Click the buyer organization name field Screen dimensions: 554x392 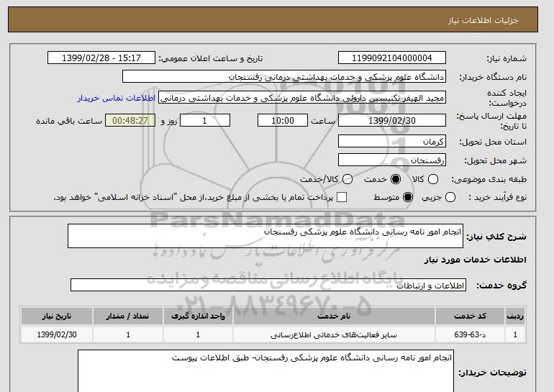pos(284,77)
